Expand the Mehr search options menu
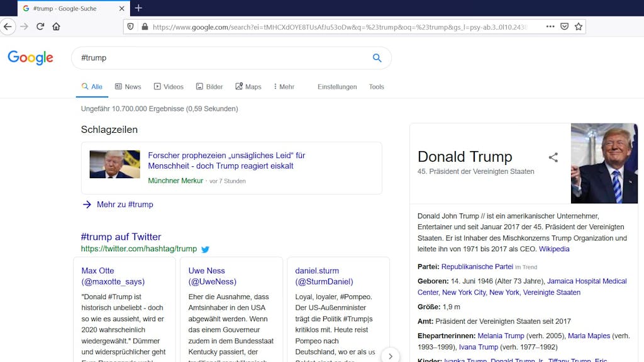This screenshot has height=362, width=644. 284,87
